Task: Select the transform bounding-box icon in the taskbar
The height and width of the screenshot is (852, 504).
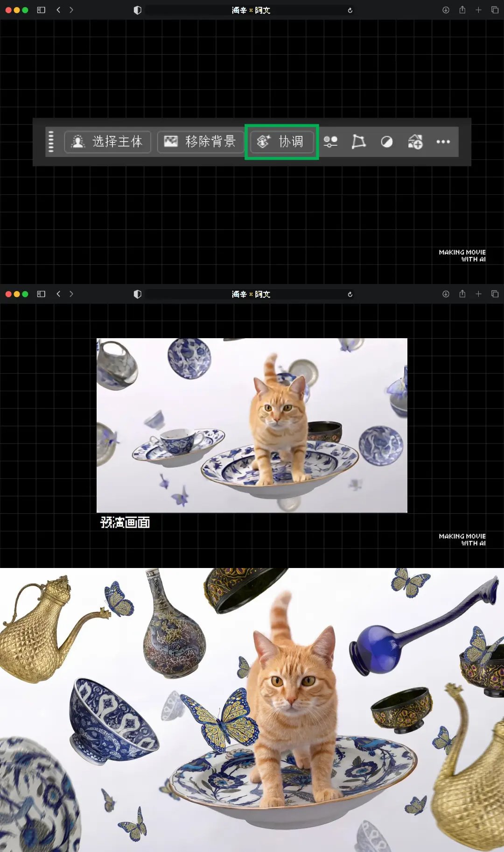Action: [x=358, y=142]
